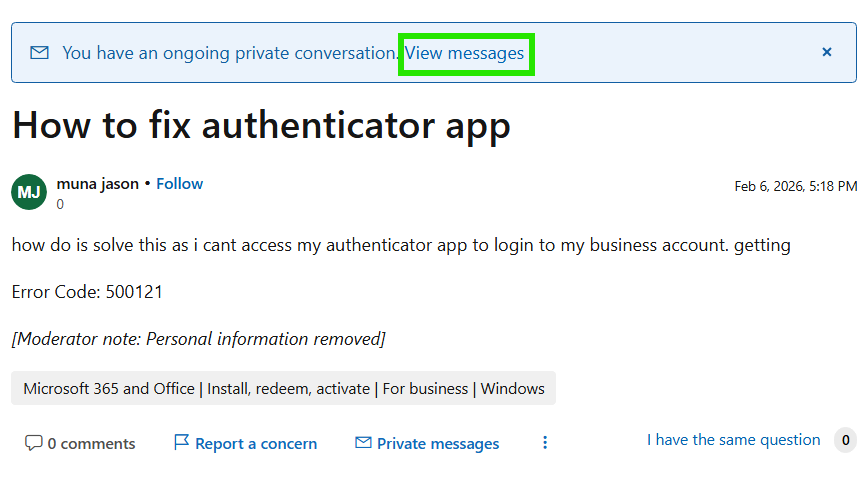
Task: Click the How to fix authenticator app title
Action: click(261, 125)
